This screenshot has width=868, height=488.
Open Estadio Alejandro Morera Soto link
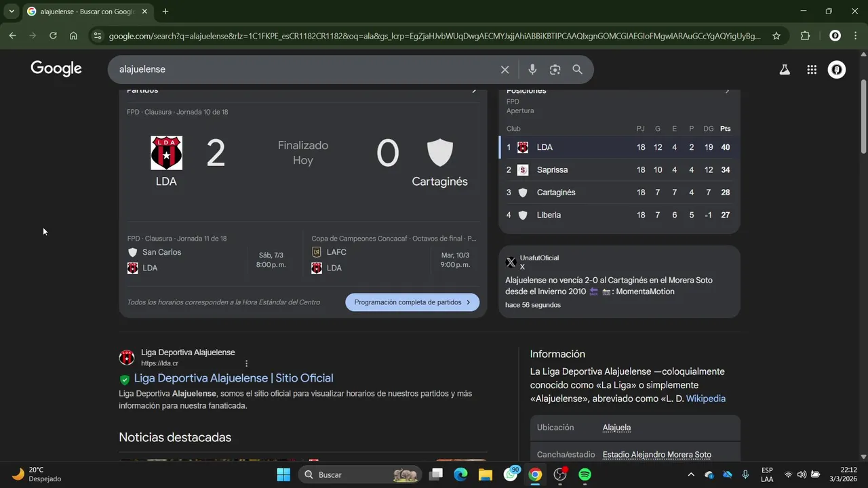pyautogui.click(x=656, y=455)
